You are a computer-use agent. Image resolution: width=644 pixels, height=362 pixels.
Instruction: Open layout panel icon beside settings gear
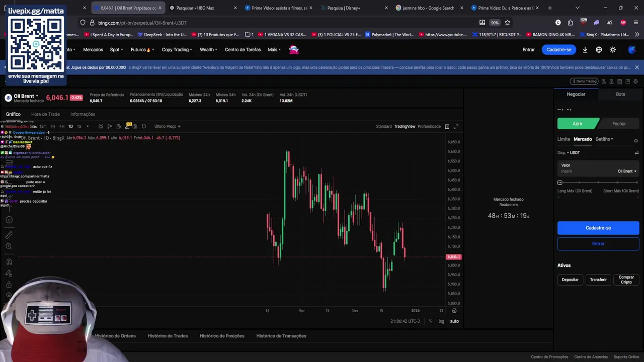(x=627, y=81)
